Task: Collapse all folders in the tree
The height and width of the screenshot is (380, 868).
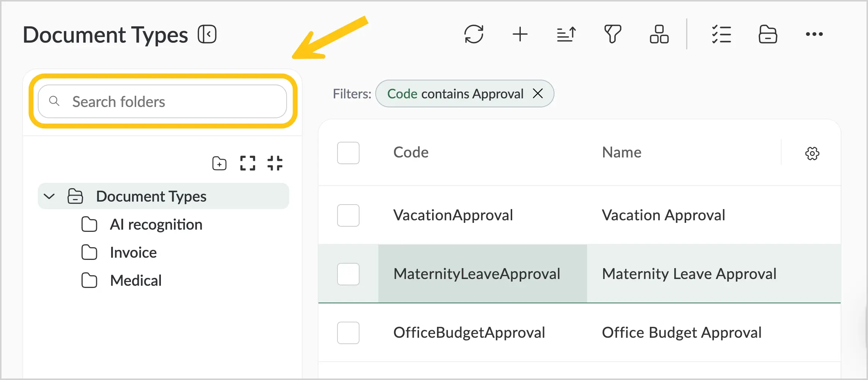Action: point(275,163)
